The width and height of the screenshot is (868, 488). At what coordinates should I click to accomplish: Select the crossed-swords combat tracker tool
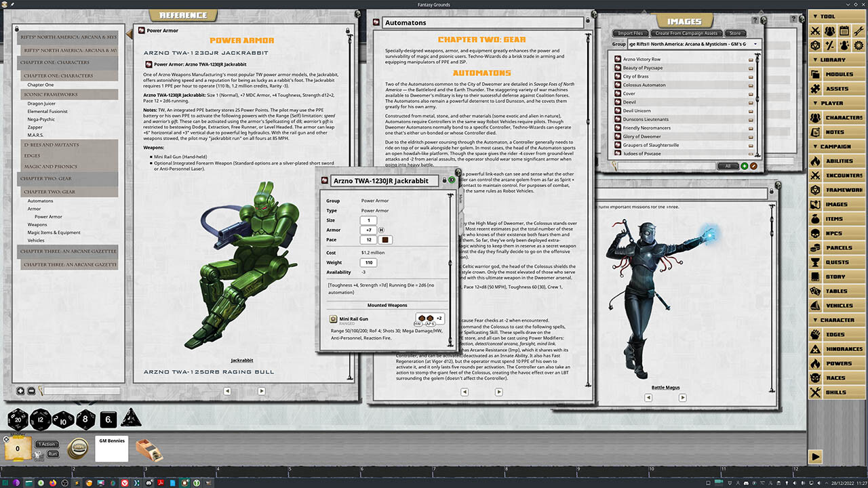(814, 30)
